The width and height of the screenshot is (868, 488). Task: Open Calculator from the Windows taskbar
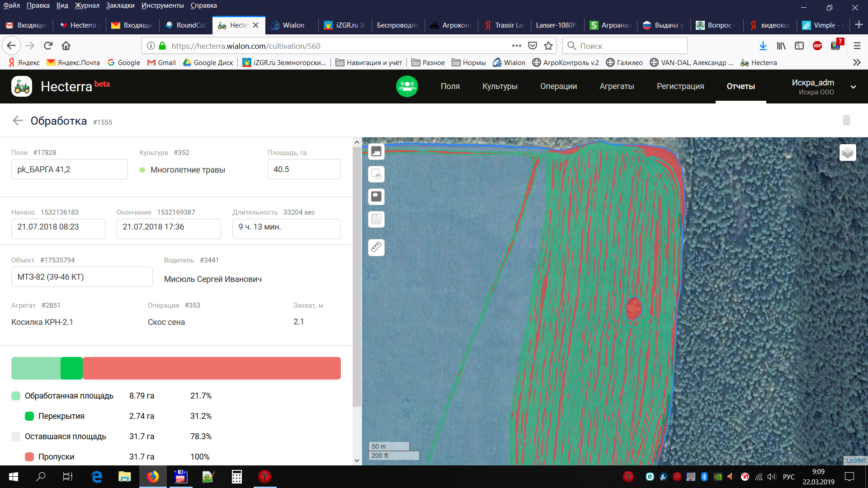click(x=236, y=477)
